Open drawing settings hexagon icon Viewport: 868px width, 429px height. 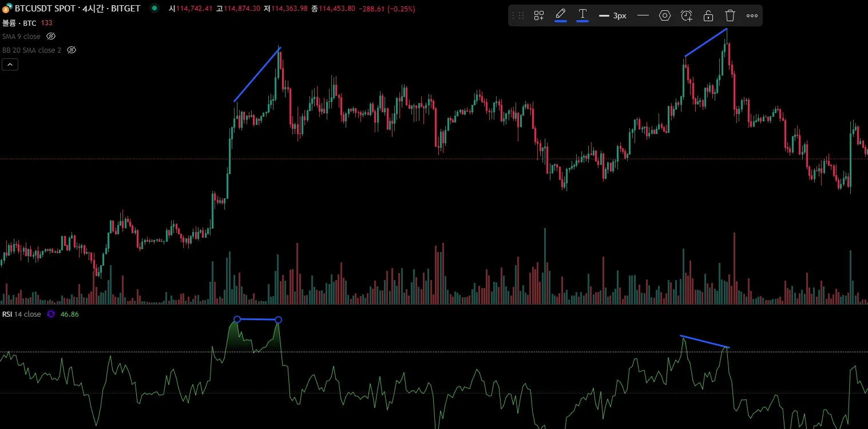pos(665,15)
